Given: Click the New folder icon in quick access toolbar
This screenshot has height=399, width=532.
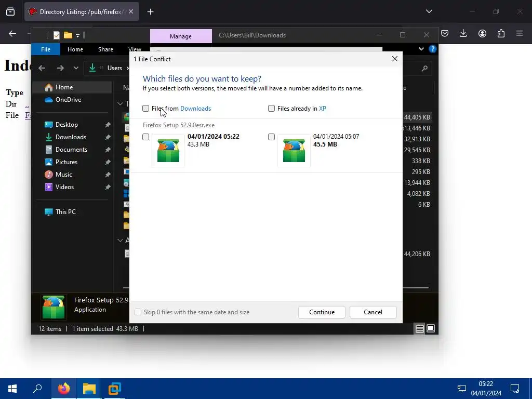Looking at the screenshot, I should (x=68, y=35).
